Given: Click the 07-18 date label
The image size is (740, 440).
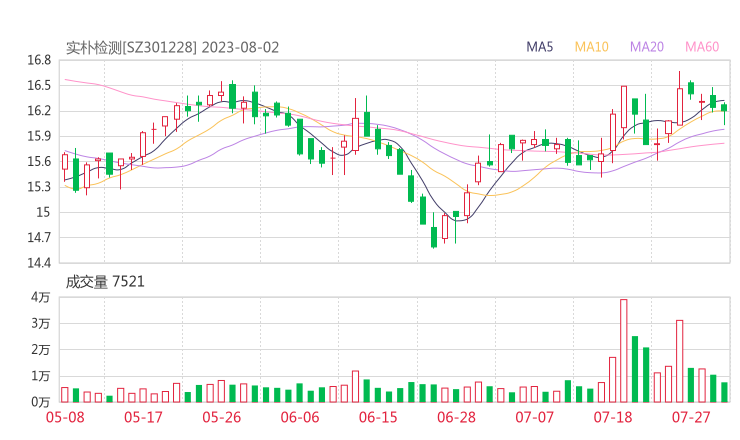Looking at the screenshot, I should point(613,417).
